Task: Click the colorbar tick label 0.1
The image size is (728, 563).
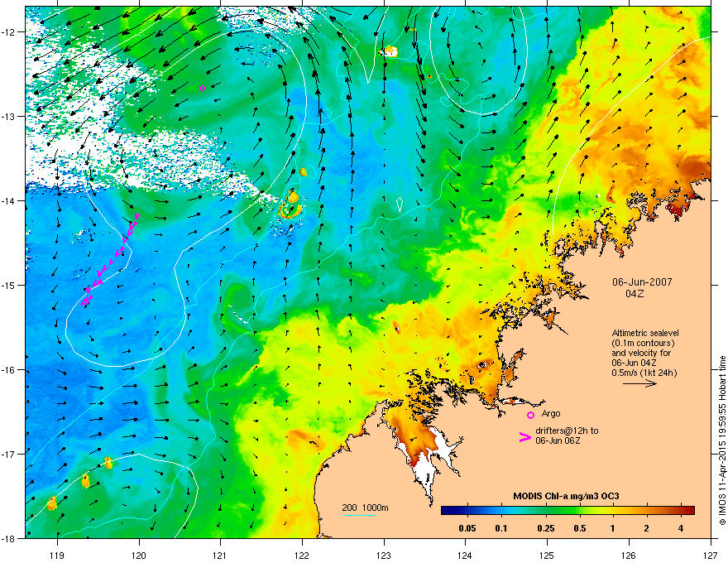Action: point(501,528)
